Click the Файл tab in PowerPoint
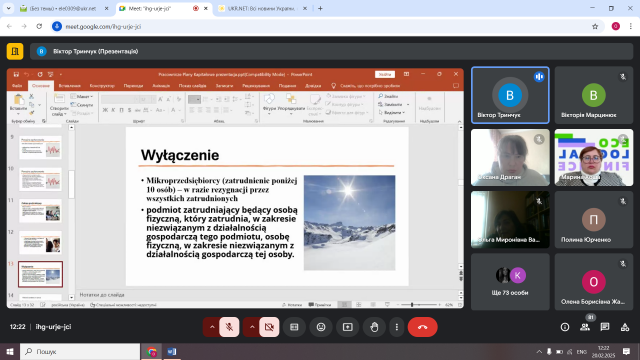Screen dimensions: 640x360 pyautogui.click(x=17, y=86)
